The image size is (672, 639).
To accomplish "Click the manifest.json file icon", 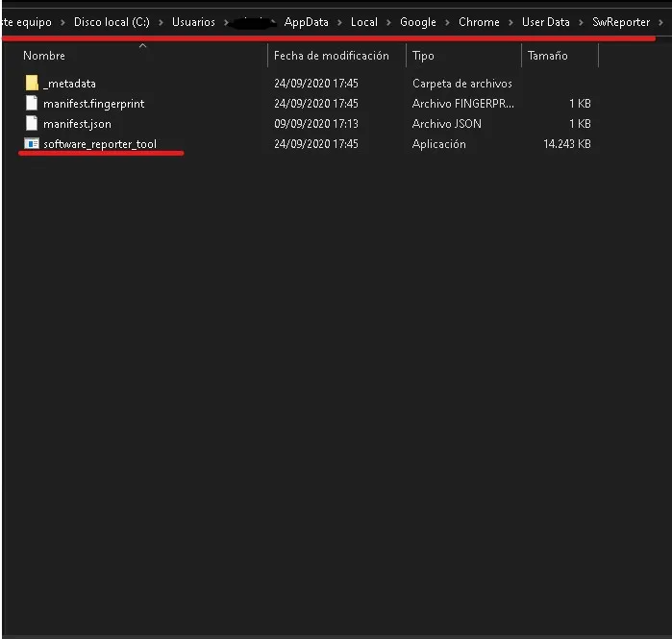I will coord(32,124).
